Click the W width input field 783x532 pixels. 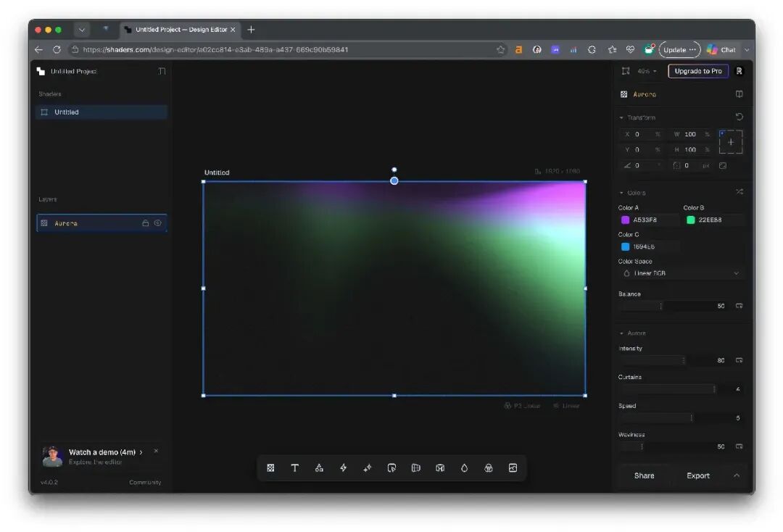pos(692,134)
